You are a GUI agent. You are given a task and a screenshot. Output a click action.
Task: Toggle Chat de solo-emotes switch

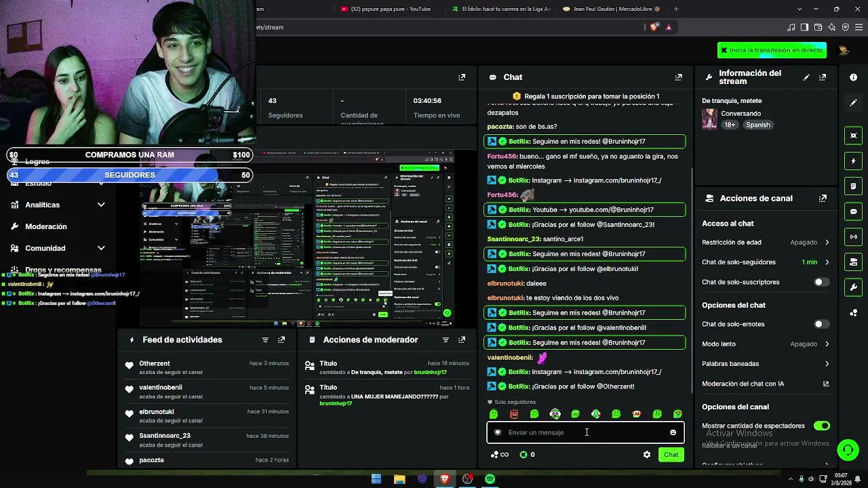[821, 324]
